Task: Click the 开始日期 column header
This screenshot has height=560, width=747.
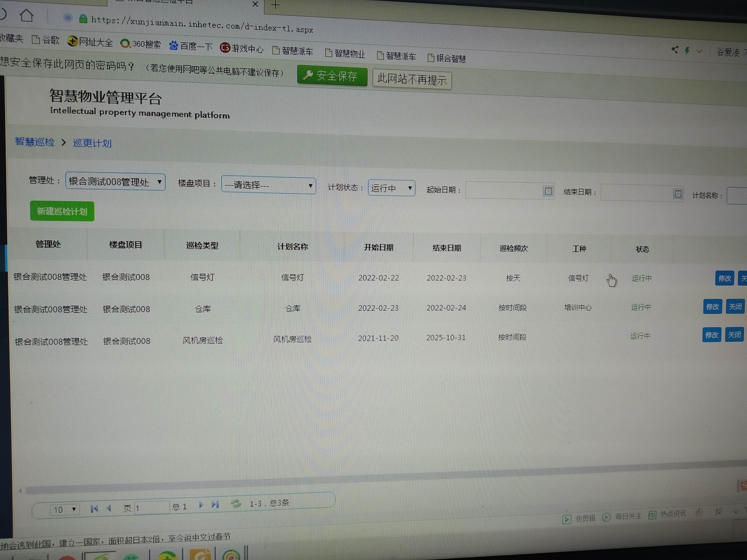Action: pyautogui.click(x=379, y=248)
